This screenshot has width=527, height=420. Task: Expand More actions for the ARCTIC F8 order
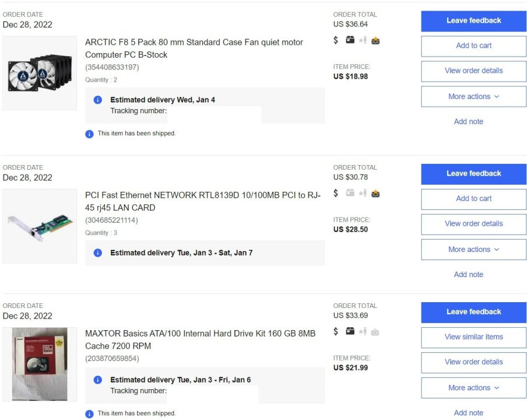coord(473,96)
